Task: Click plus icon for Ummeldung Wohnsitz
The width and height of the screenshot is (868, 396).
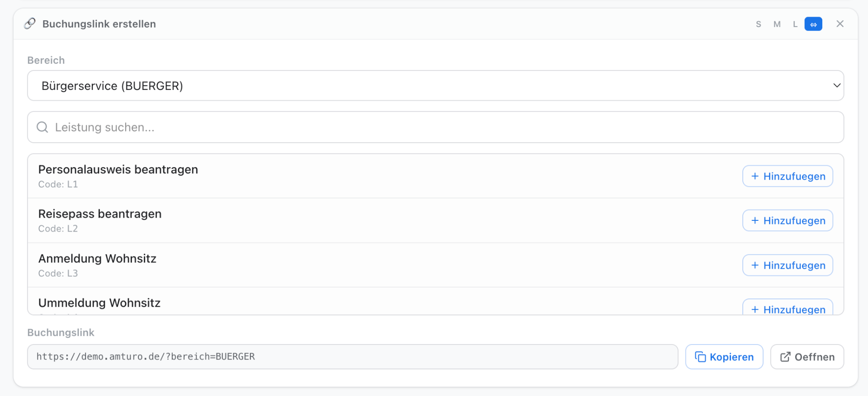Action: (x=755, y=309)
